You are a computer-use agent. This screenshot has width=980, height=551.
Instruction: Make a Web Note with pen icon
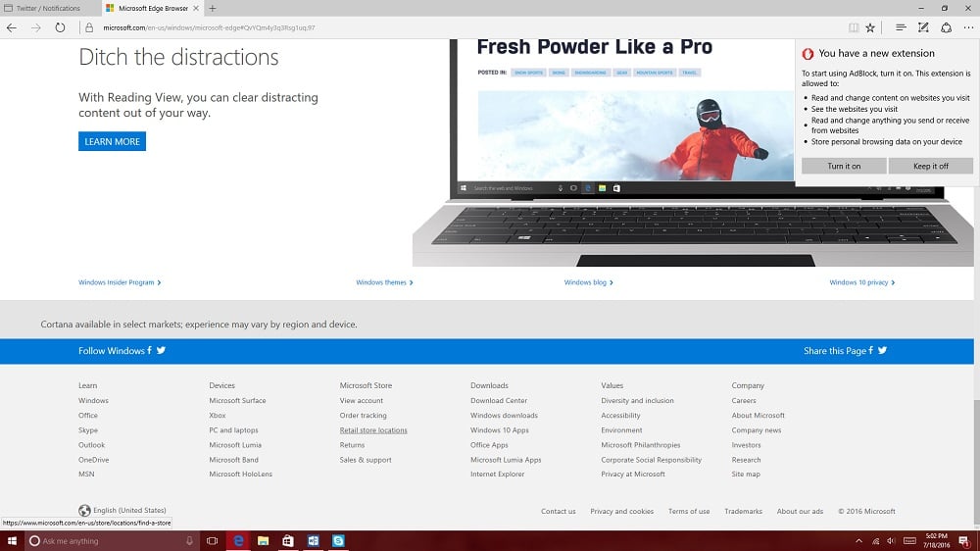(x=923, y=27)
